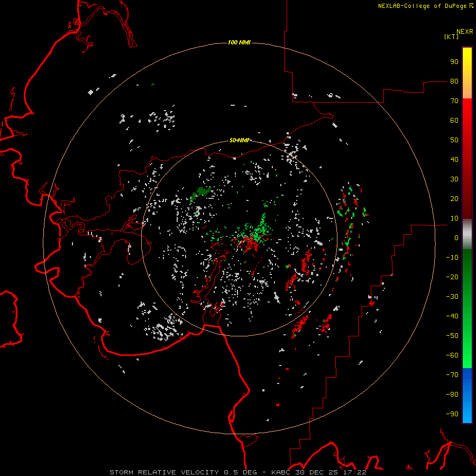The height and width of the screenshot is (476, 476).
Task: Click the dark green velocity echo patch
Action: coord(200,194)
